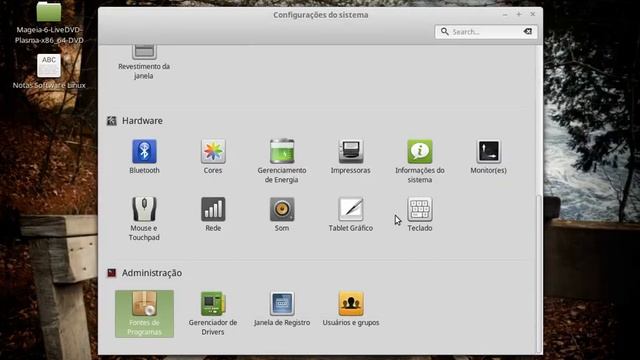Close the Configurações do sistema window
The image size is (640, 360).
click(x=533, y=14)
